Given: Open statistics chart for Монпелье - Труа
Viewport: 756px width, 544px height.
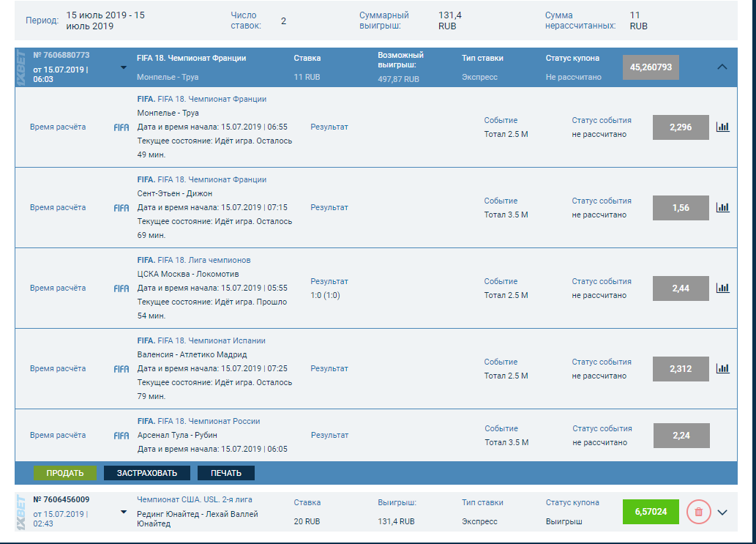Looking at the screenshot, I should [722, 127].
